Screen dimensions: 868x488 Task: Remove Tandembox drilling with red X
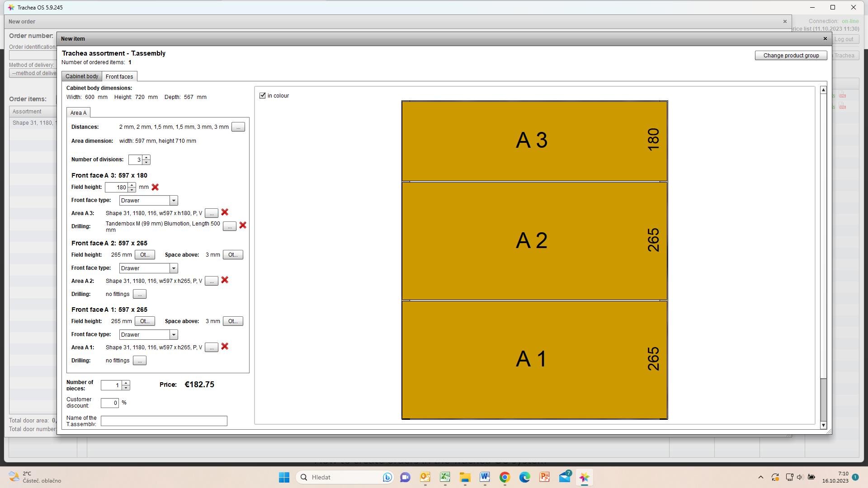243,225
